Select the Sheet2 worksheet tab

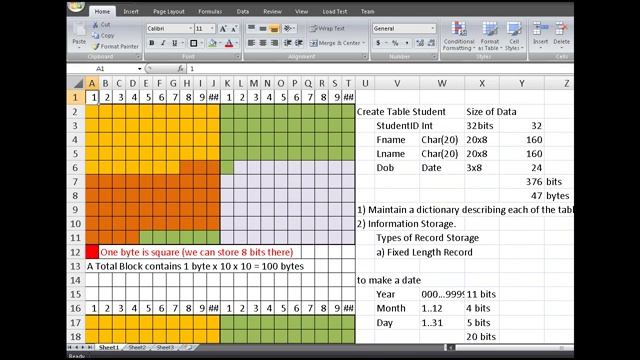tap(137, 347)
